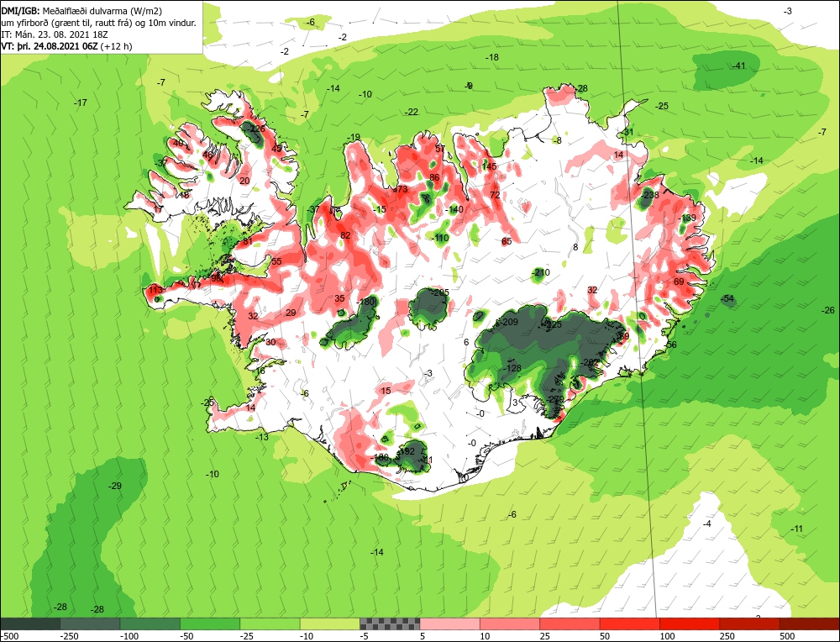Click the 56 value on the southeast coast
The height and width of the screenshot is (642, 840).
(671, 345)
